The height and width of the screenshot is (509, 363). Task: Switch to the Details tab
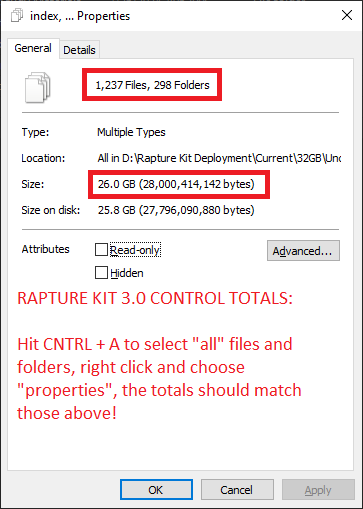pos(79,50)
